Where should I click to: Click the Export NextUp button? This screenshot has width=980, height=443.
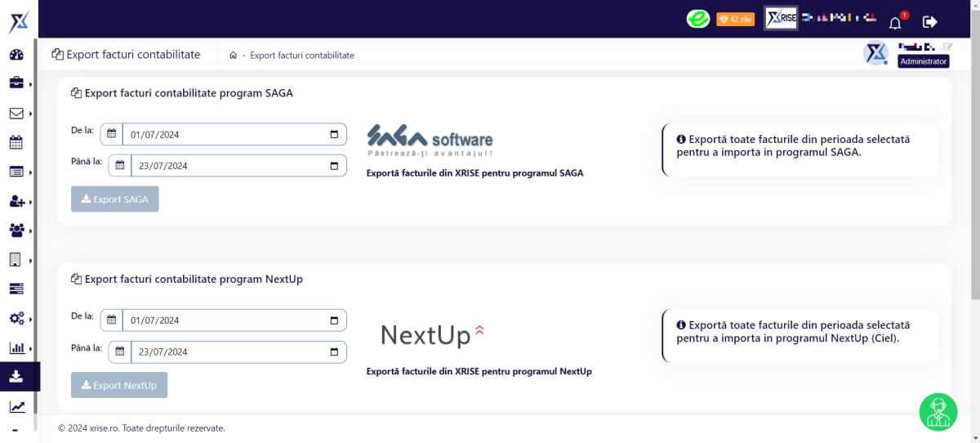click(x=119, y=385)
